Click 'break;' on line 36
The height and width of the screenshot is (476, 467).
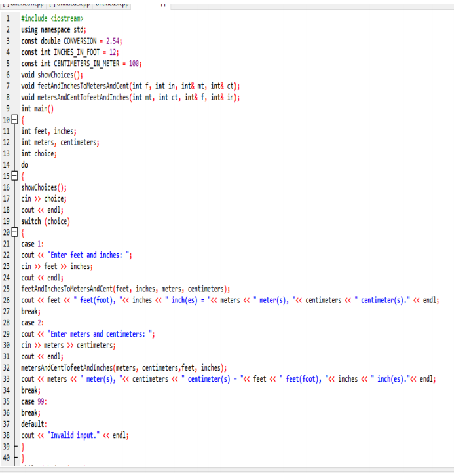(x=31, y=412)
